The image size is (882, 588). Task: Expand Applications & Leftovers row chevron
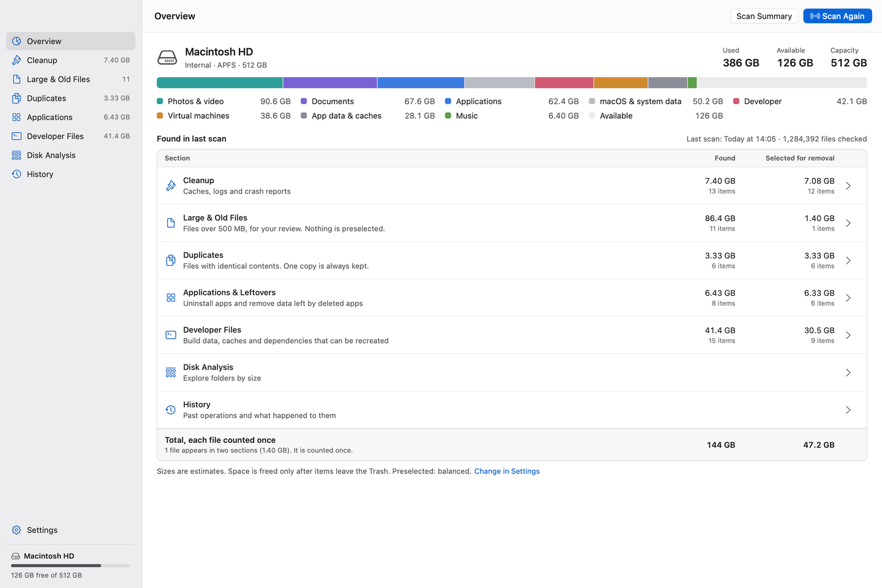[x=848, y=298]
